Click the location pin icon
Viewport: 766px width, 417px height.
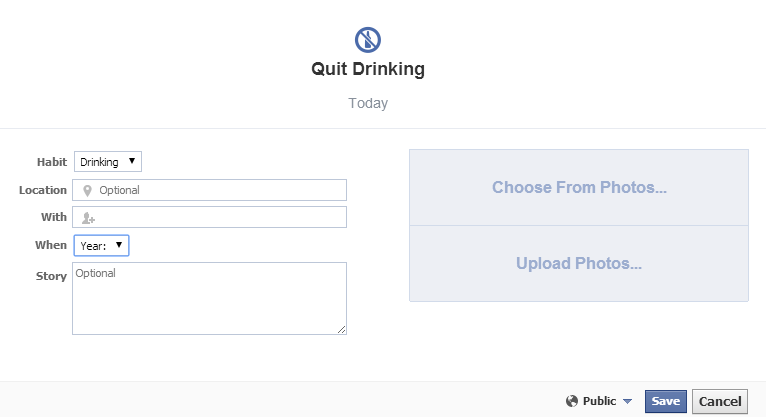pos(87,190)
